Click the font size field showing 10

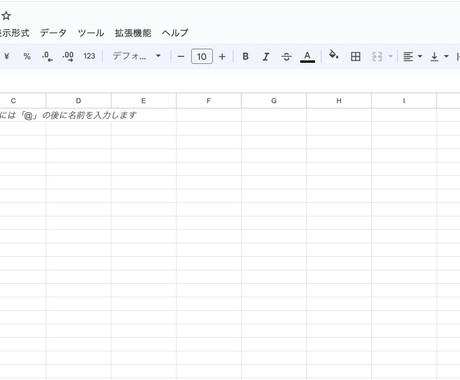click(202, 56)
